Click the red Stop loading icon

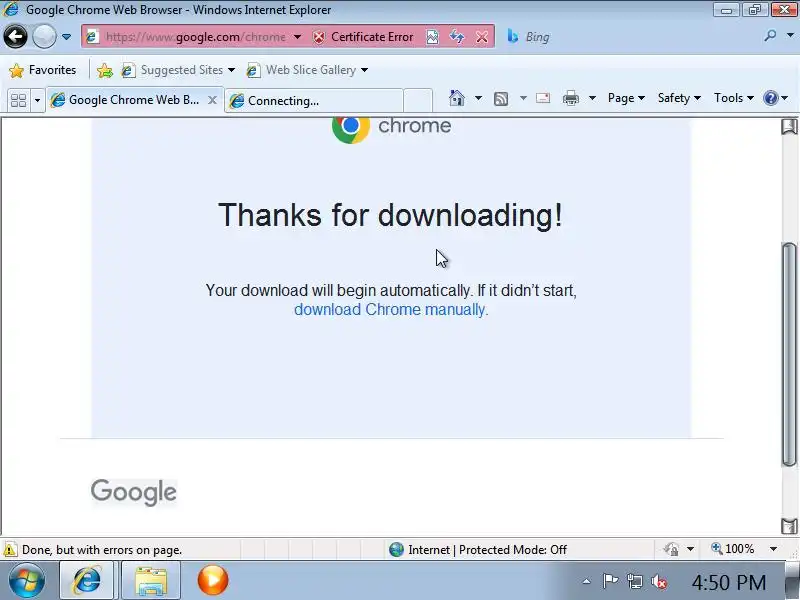point(481,37)
